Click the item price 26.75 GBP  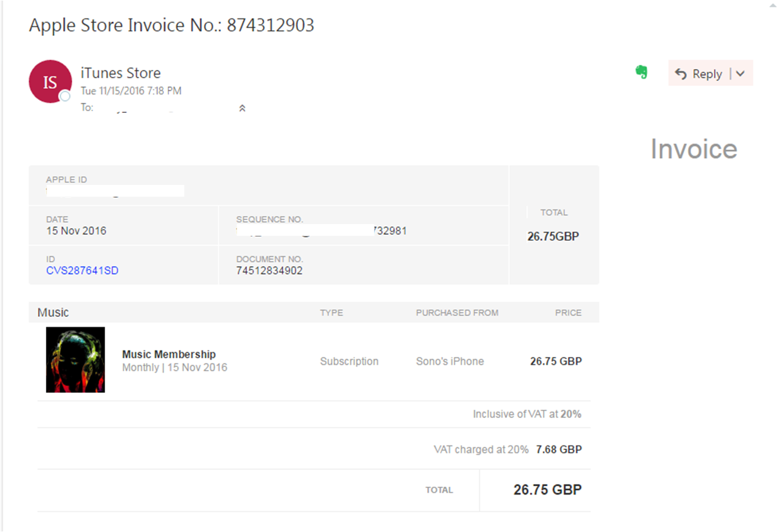[x=556, y=362]
